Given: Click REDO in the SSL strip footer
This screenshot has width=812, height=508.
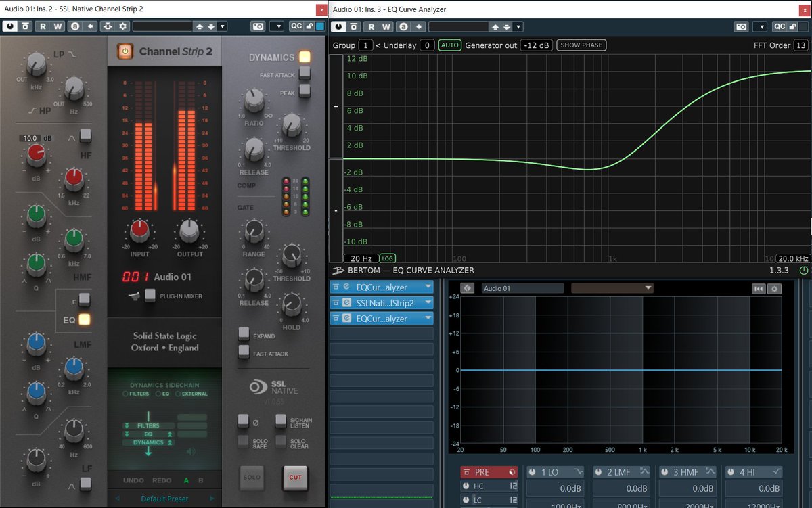Looking at the screenshot, I should pyautogui.click(x=162, y=480).
